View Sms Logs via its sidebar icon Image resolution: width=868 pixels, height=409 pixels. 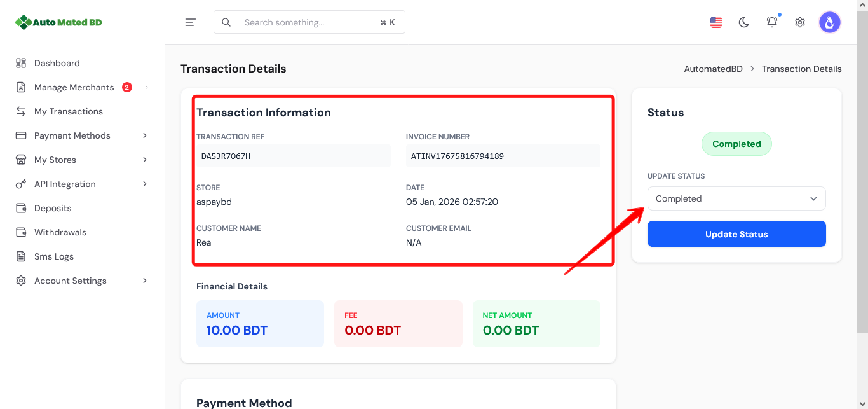pyautogui.click(x=21, y=256)
